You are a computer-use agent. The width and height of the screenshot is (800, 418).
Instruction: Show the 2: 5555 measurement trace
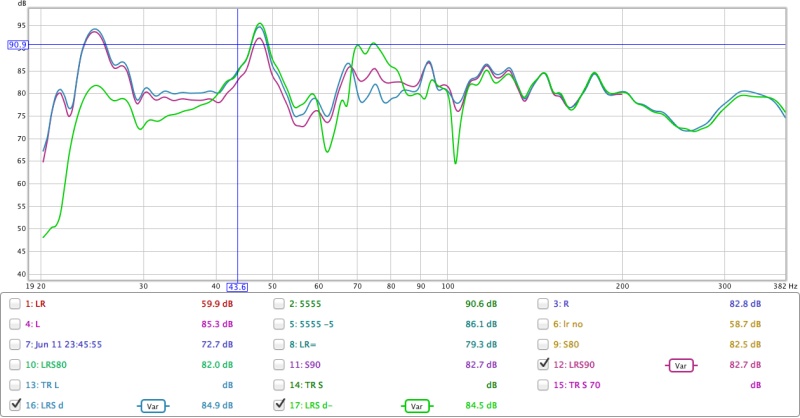pyautogui.click(x=280, y=304)
